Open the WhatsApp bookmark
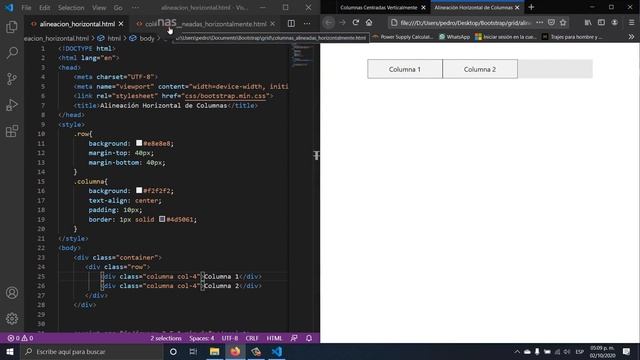Screen dimensions: 640x360 [454, 37]
